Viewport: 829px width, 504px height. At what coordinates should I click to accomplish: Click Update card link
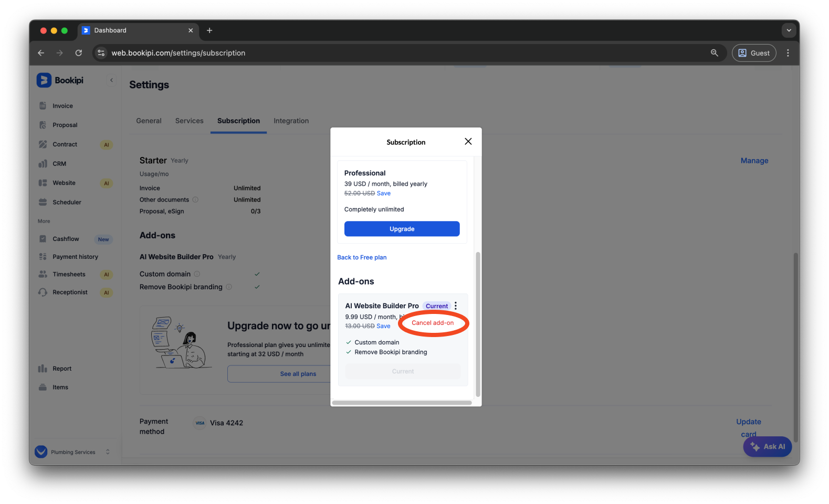tap(749, 428)
